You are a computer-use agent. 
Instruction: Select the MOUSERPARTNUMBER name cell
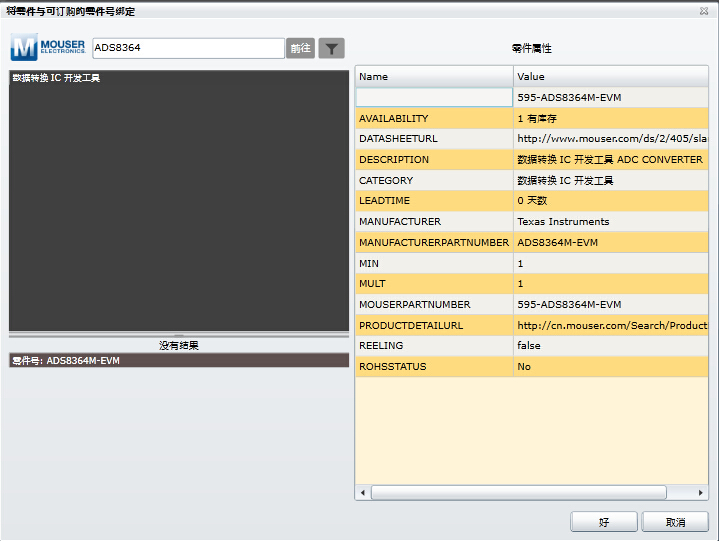pyautogui.click(x=434, y=304)
